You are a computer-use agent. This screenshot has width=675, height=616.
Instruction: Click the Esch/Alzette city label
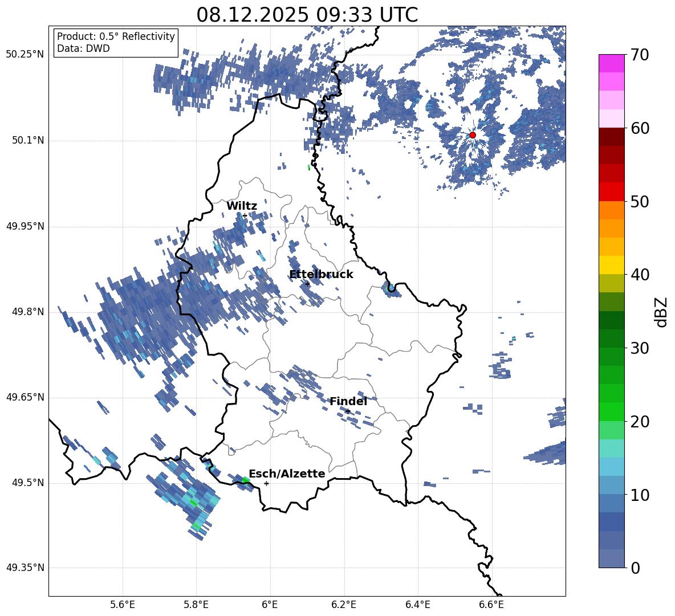pyautogui.click(x=287, y=474)
